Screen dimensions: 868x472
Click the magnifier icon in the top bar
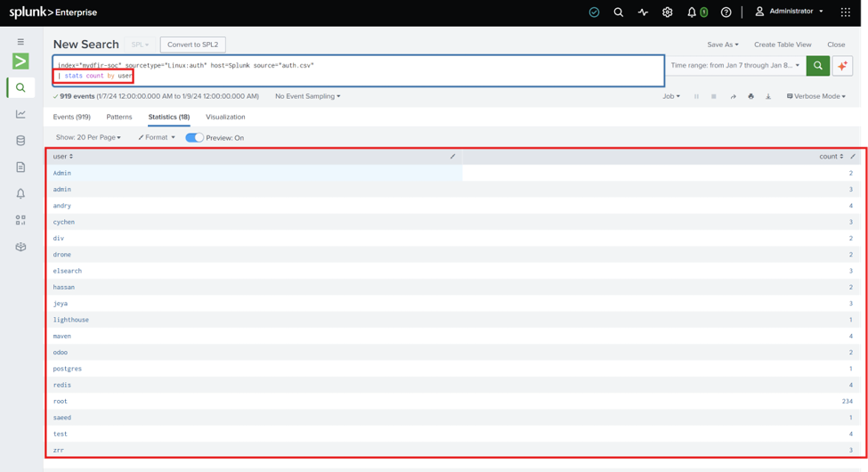[x=619, y=12]
